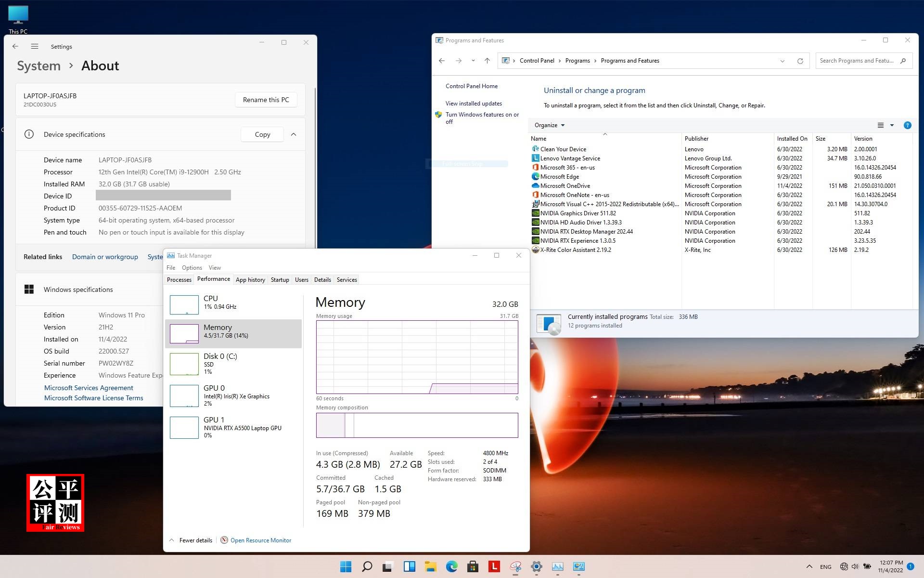This screenshot has width=924, height=578.
Task: Click the help icon in Programs and Features
Action: pyautogui.click(x=908, y=125)
